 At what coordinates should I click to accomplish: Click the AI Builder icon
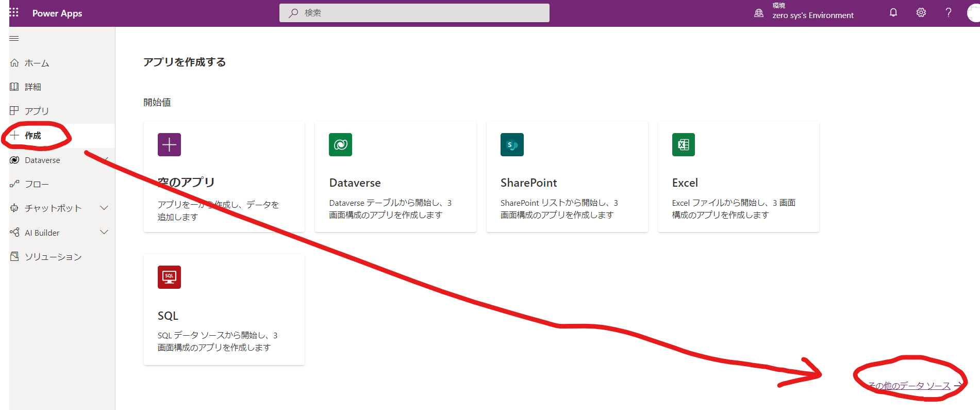pyautogui.click(x=14, y=232)
